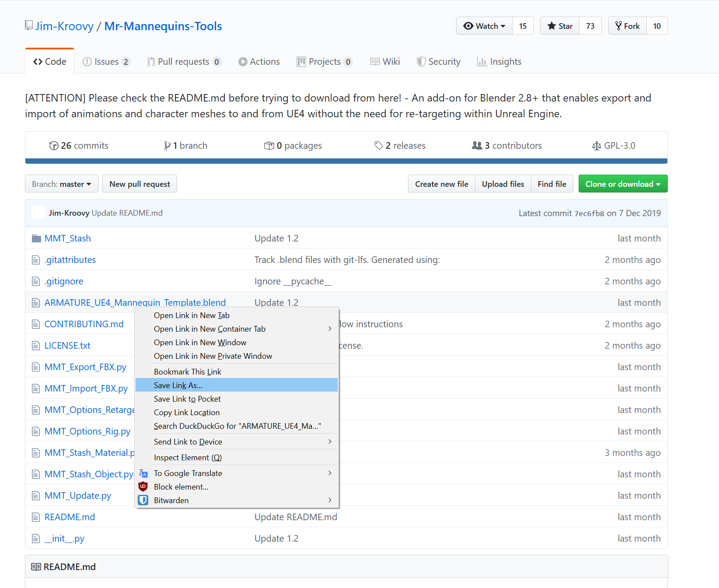View the 1 branch link

click(185, 146)
